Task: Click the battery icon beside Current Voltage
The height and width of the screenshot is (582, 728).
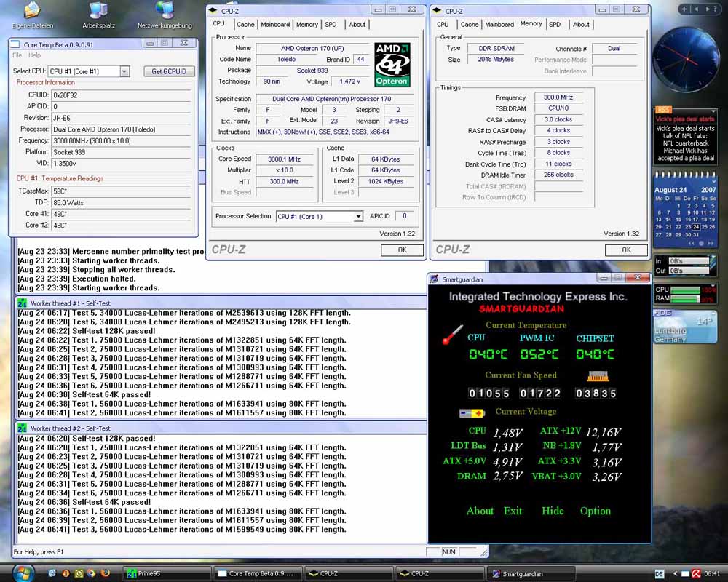Action: pyautogui.click(x=472, y=412)
